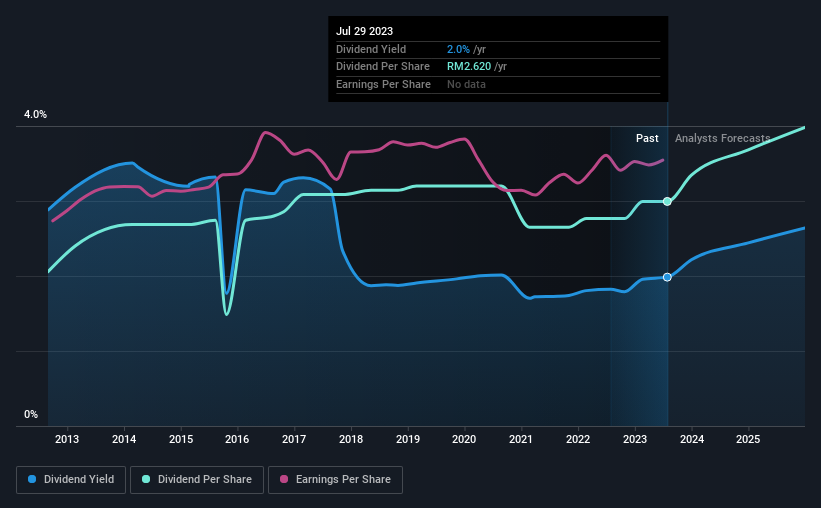This screenshot has height=508, width=821.
Task: Toggle the Earnings Per Share legend button
Action: coord(335,480)
